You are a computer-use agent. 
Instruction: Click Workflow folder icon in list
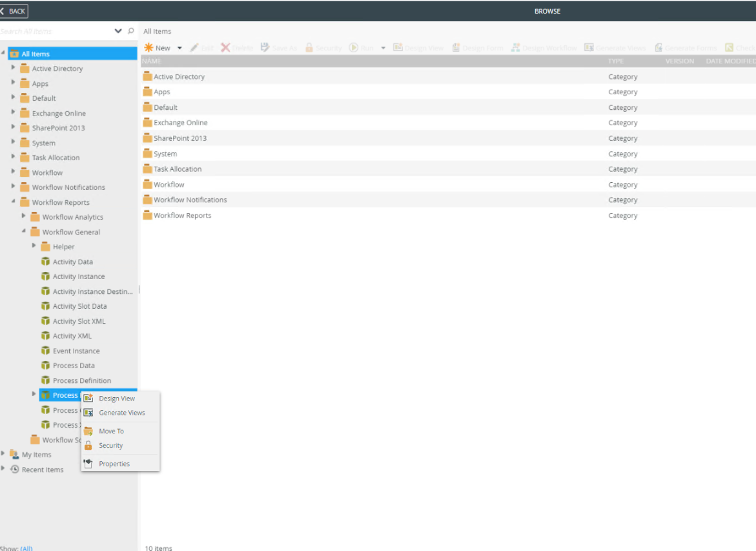148,184
